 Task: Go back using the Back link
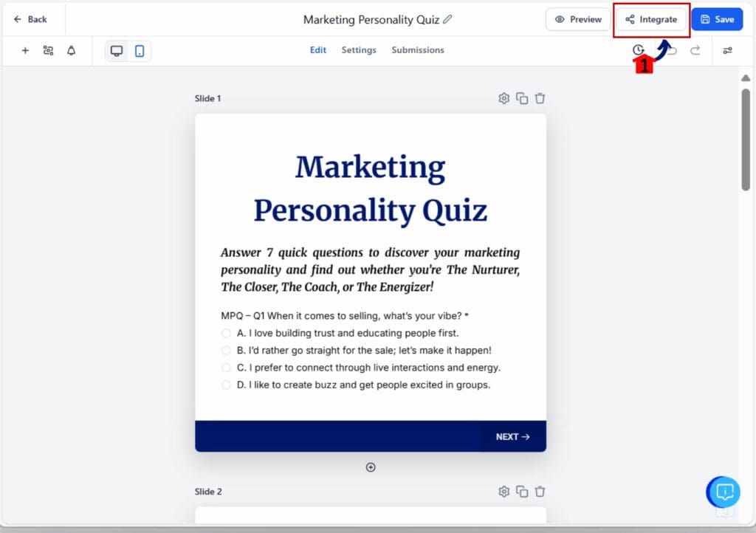point(32,19)
